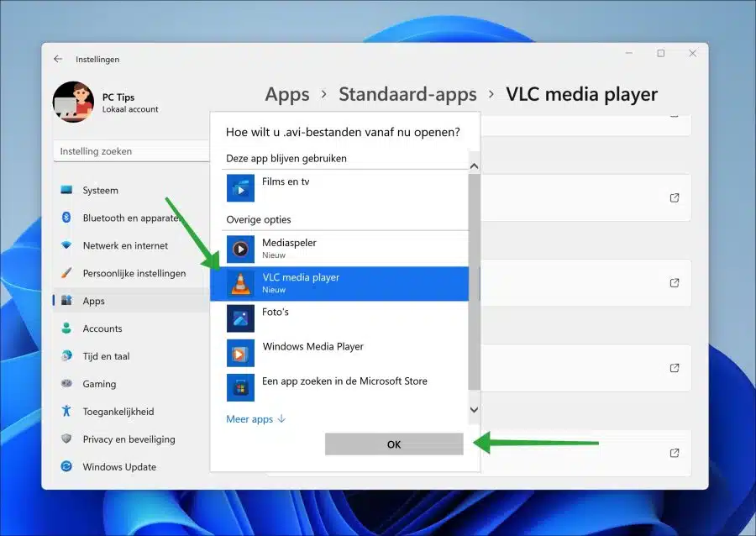Click the Systeem monitor icon

[66, 190]
